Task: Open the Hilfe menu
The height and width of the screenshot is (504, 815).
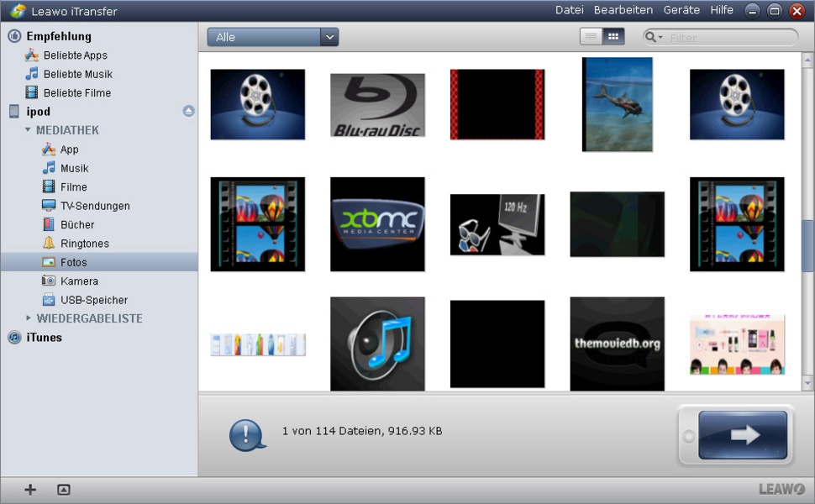Action: point(722,10)
